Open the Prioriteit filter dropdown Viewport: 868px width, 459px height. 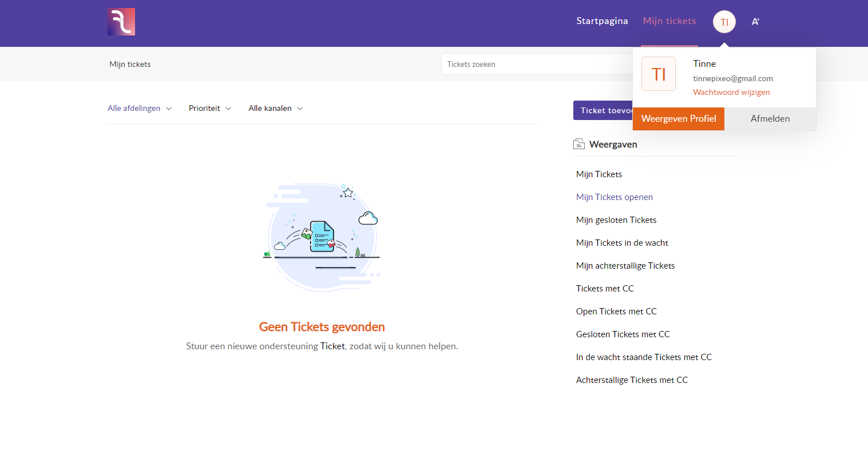[x=209, y=109]
